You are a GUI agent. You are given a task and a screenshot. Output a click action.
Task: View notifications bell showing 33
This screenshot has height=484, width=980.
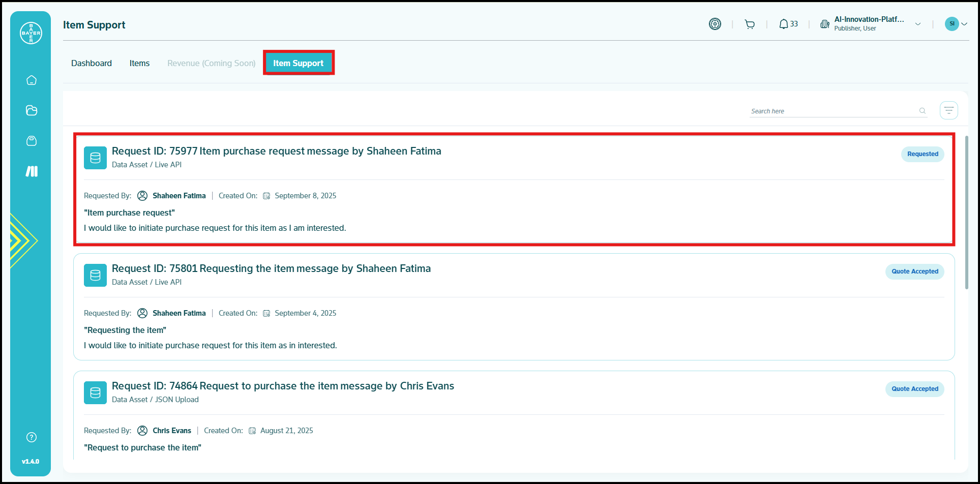tap(788, 24)
